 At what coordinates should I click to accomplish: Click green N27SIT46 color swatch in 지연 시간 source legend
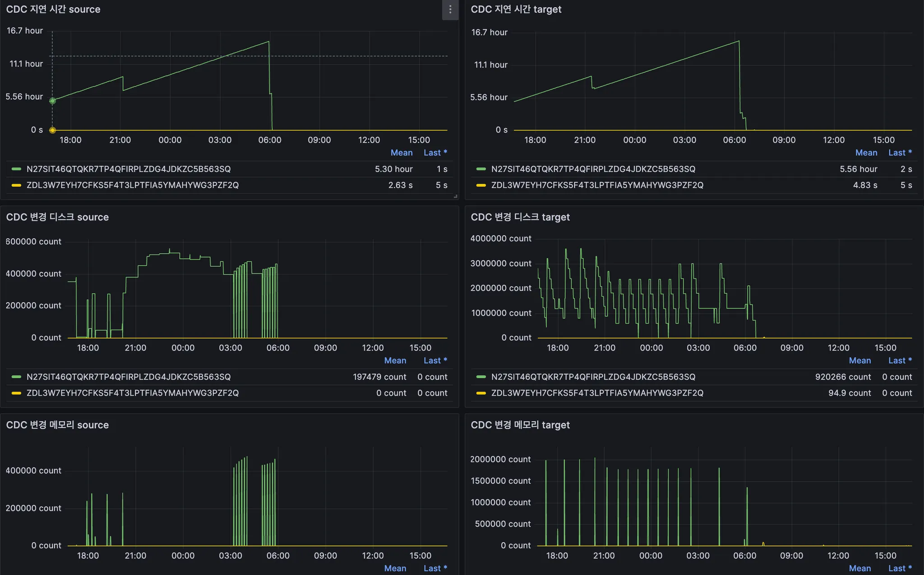click(16, 169)
